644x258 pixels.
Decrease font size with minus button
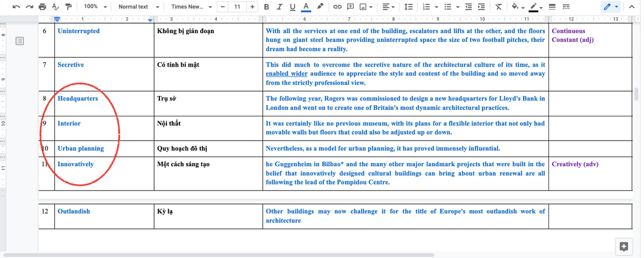[x=223, y=7]
